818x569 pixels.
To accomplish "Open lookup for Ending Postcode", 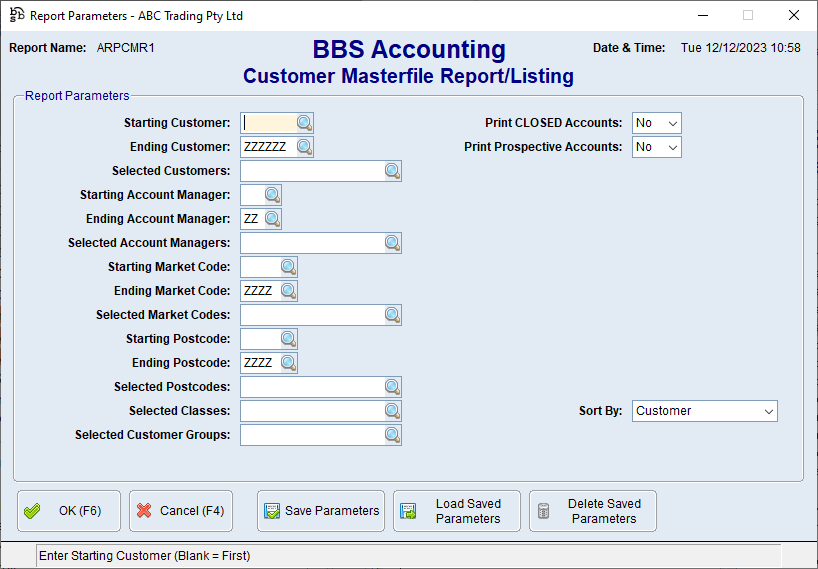I will (x=288, y=363).
